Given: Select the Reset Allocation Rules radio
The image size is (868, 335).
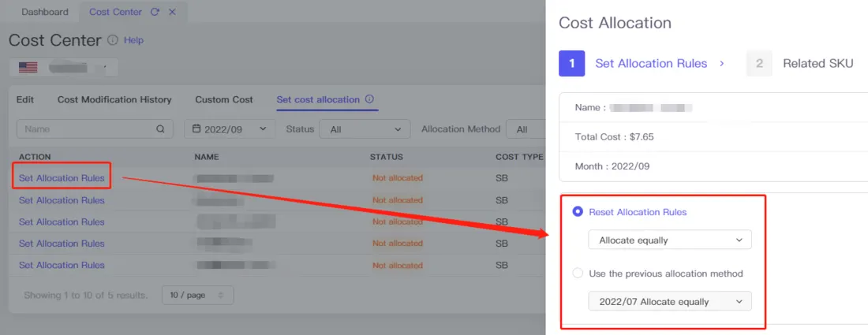Looking at the screenshot, I should (578, 212).
